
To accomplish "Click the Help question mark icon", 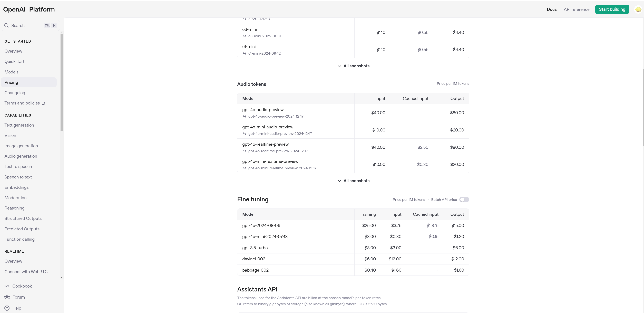I will tap(7, 308).
